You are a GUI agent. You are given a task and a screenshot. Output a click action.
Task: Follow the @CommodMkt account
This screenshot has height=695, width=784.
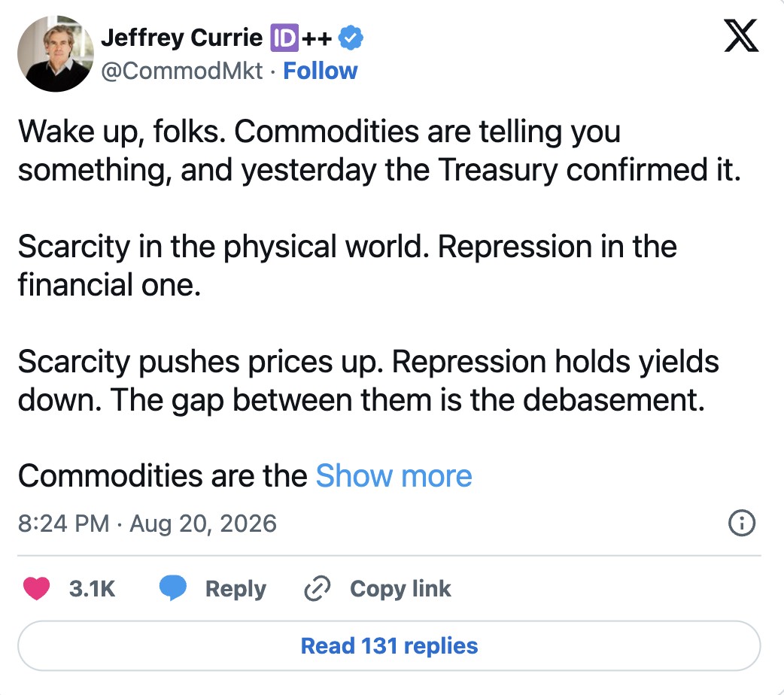click(320, 71)
